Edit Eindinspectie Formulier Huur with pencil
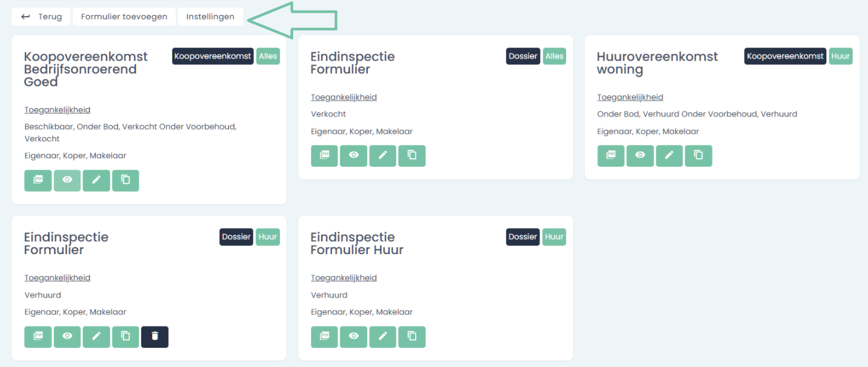The image size is (868, 367). 383,337
